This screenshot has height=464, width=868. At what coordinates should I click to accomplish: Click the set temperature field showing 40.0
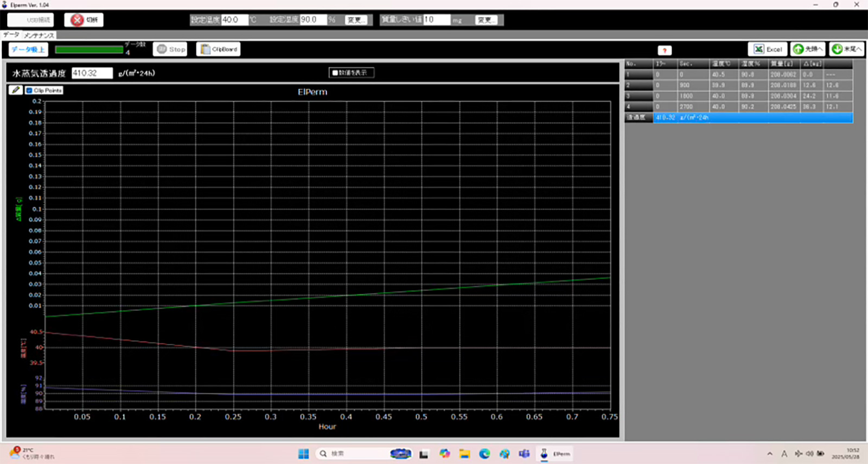pyautogui.click(x=234, y=20)
